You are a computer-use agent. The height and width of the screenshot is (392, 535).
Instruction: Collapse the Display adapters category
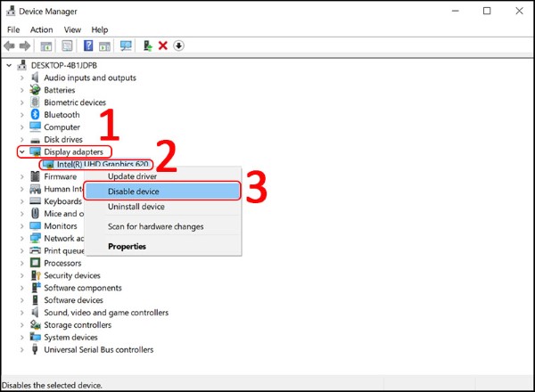click(21, 152)
